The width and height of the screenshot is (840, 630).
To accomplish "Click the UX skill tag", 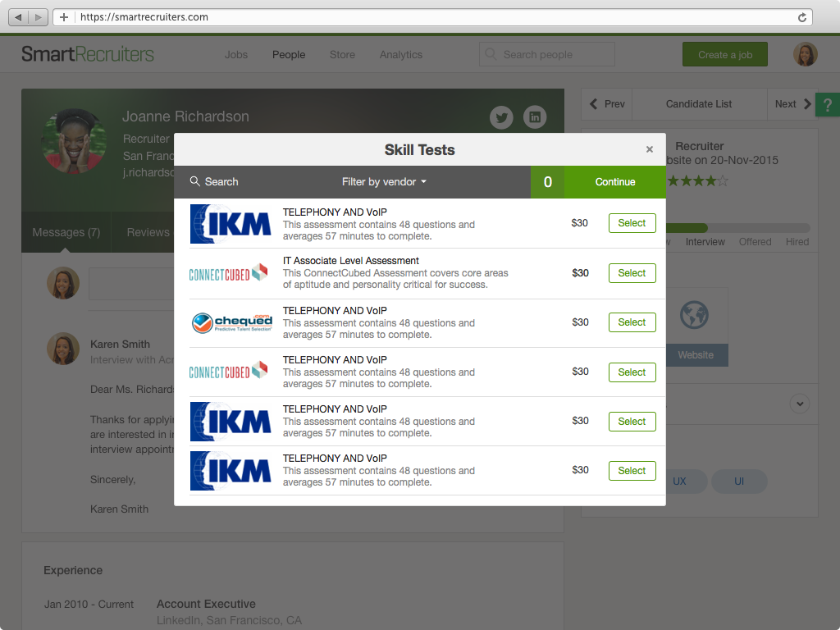I will click(x=679, y=481).
